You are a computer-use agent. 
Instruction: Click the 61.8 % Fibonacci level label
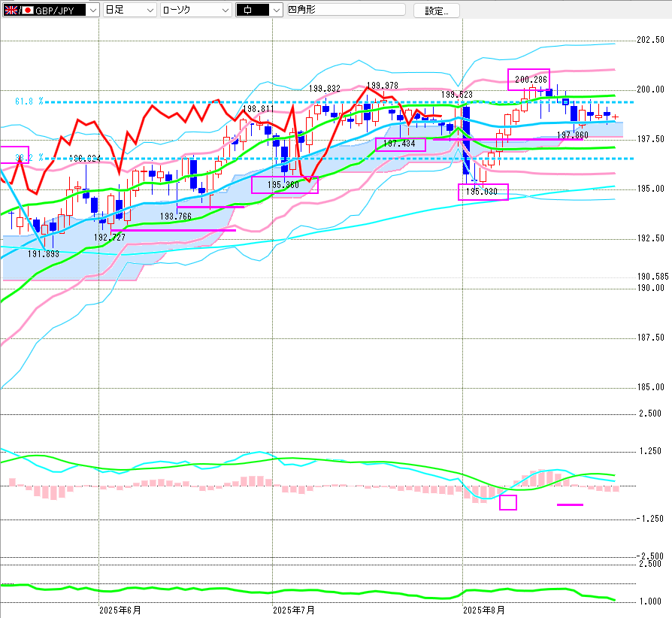29,101
